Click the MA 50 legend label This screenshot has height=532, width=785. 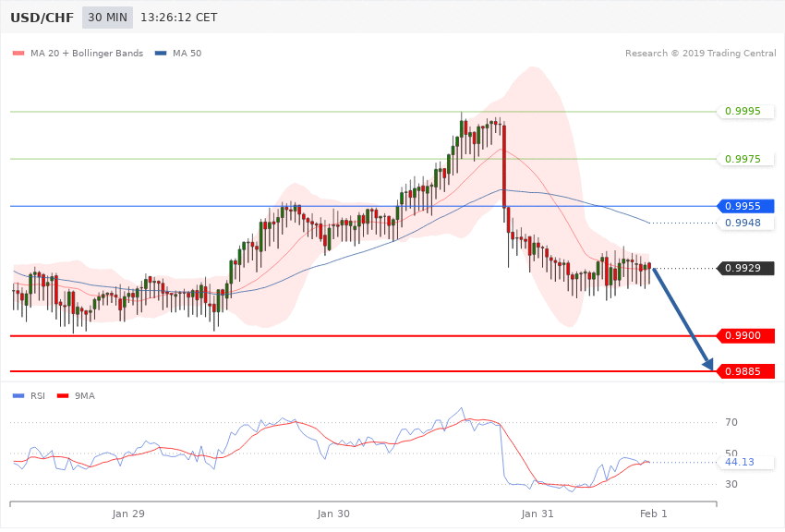tap(187, 53)
